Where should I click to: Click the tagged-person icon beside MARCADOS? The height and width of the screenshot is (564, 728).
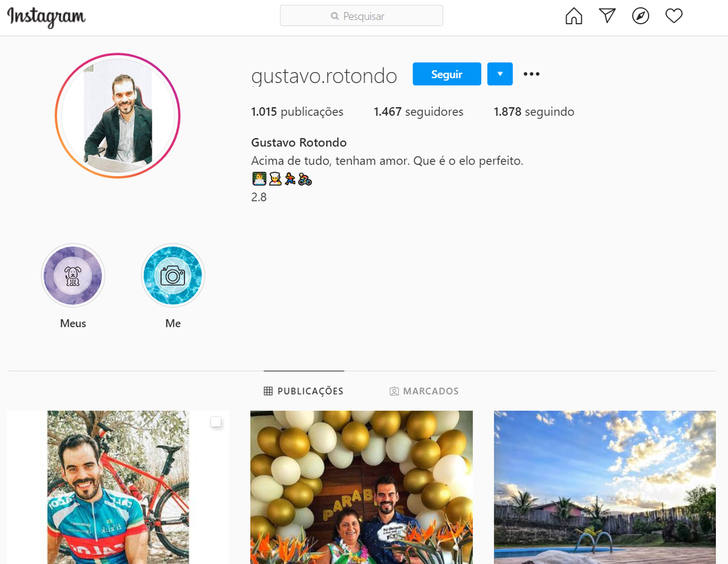(x=395, y=391)
